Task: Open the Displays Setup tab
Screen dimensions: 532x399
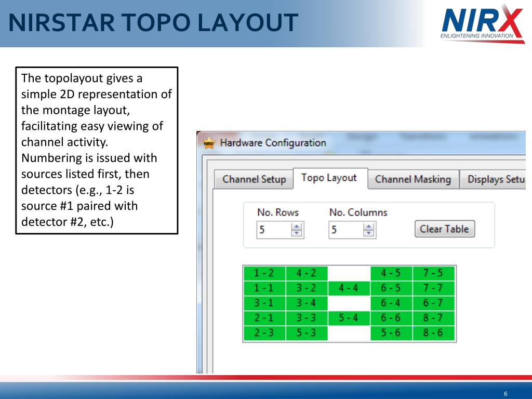Action: 494,179
